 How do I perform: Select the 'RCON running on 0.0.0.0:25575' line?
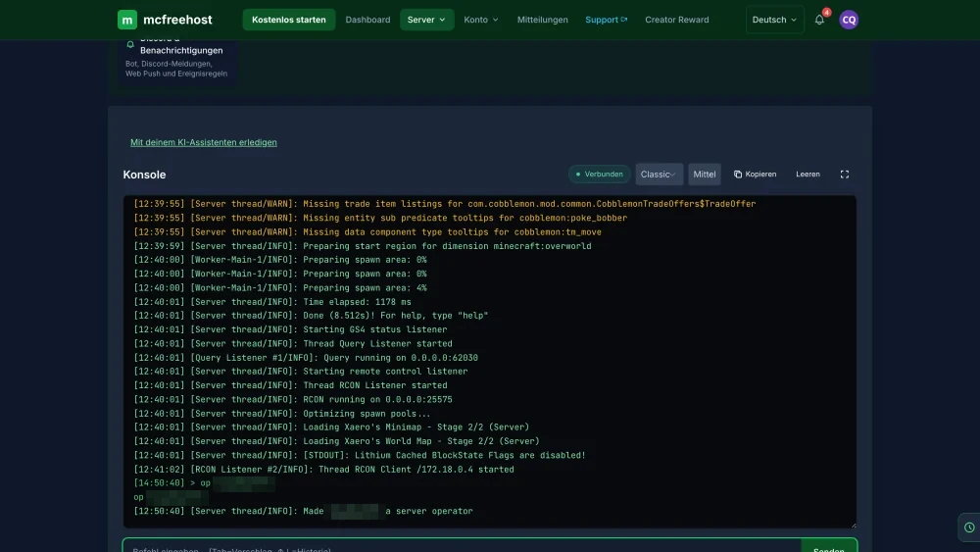coord(293,399)
